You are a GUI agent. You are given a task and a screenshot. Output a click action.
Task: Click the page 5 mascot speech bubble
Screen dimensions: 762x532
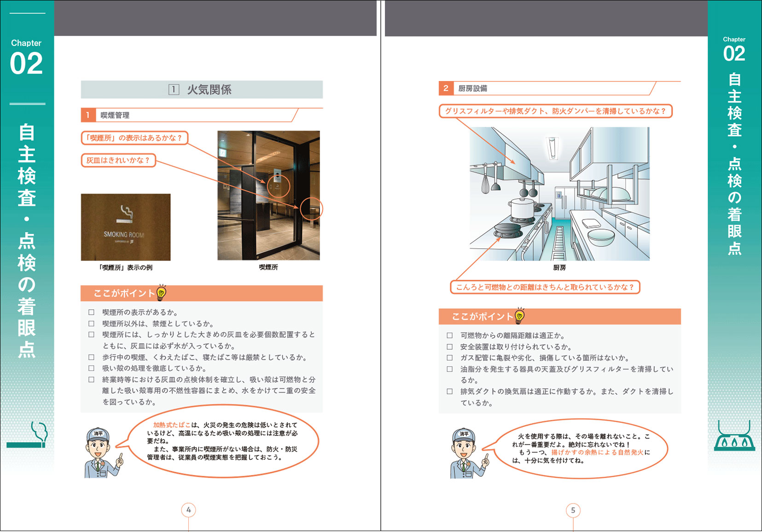pyautogui.click(x=576, y=448)
